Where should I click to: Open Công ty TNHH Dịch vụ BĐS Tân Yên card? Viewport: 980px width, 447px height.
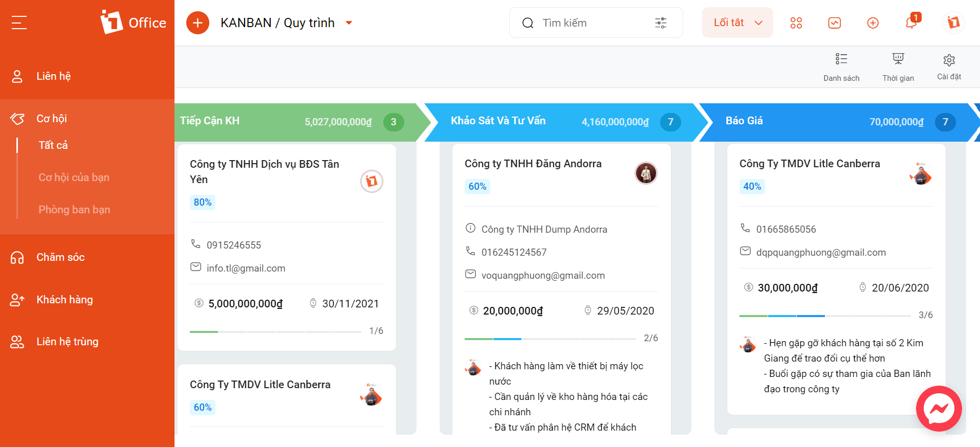(265, 172)
